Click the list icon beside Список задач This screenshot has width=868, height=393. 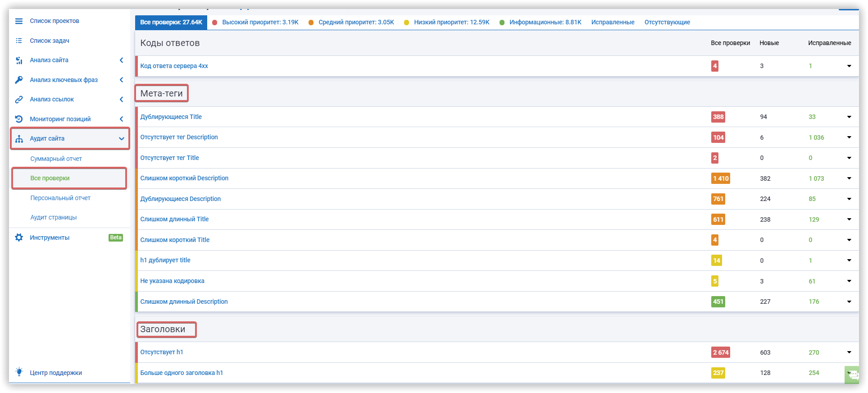[19, 41]
